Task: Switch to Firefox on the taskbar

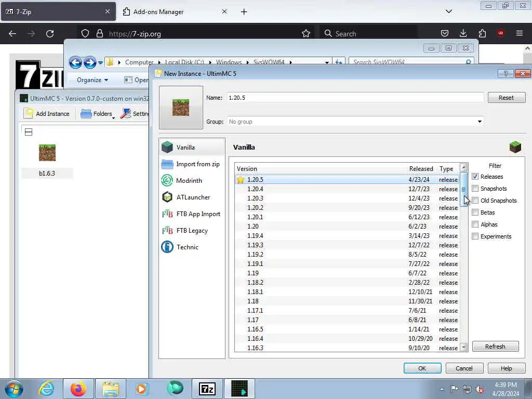Action: [78, 389]
